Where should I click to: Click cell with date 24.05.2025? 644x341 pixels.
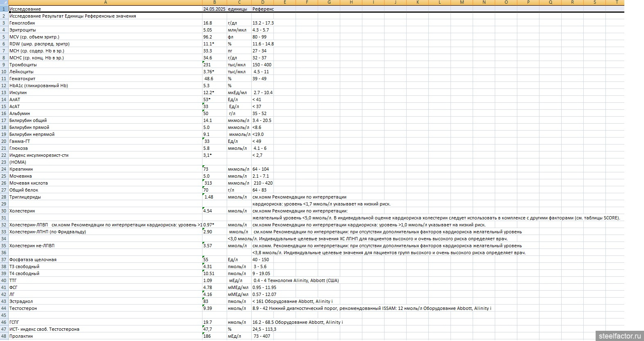(214, 9)
